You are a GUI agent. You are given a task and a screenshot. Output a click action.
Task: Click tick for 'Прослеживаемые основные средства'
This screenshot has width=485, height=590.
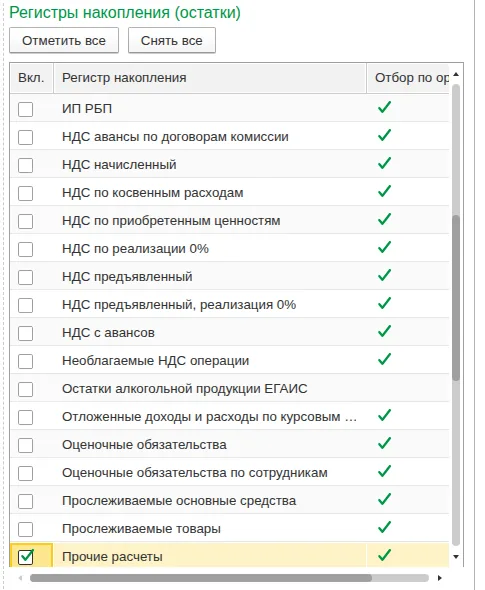pyautogui.click(x=385, y=499)
